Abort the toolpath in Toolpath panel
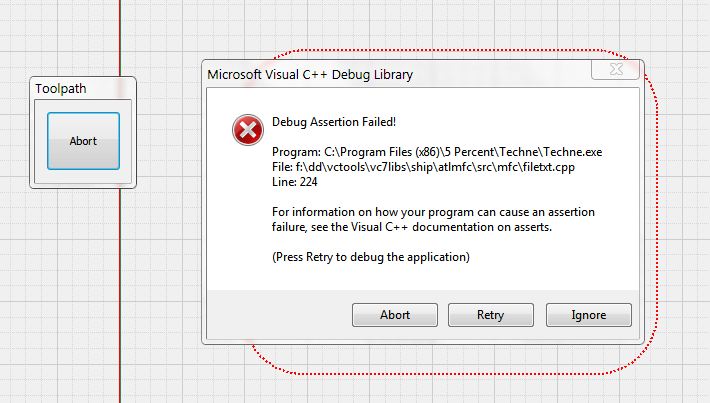 coord(83,141)
